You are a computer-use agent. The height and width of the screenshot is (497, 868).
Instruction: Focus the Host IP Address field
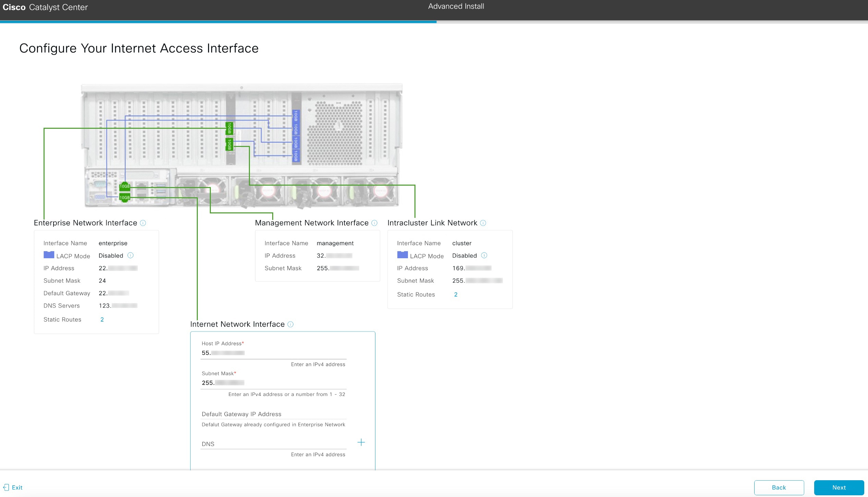tap(273, 353)
